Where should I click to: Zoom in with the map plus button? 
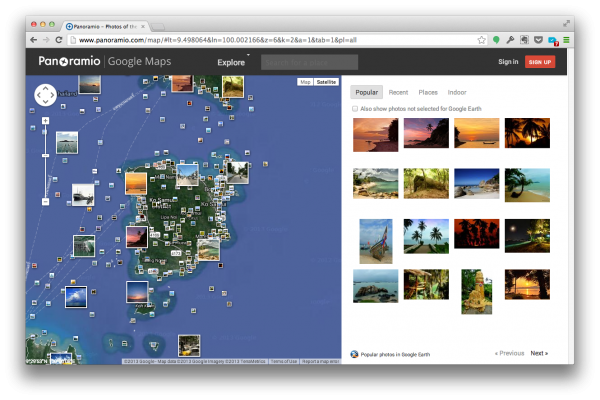click(46, 120)
